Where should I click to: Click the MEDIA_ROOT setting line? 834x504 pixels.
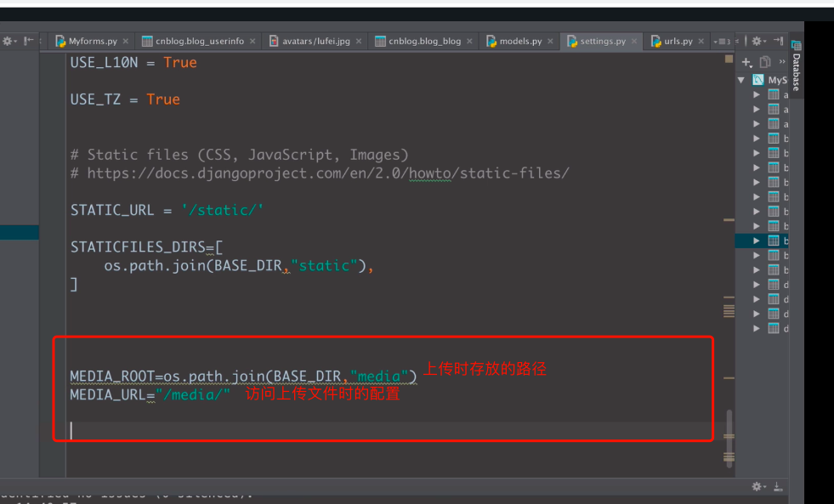click(x=244, y=377)
